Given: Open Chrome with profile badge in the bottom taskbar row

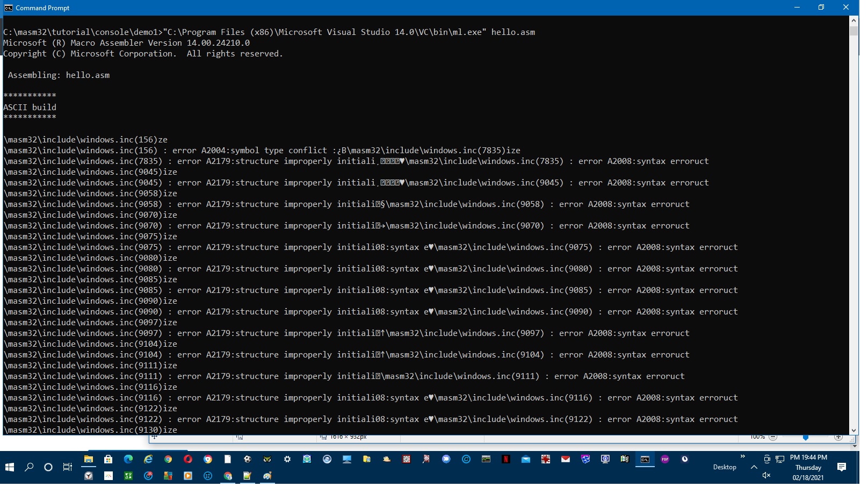Looking at the screenshot, I should click(x=228, y=476).
